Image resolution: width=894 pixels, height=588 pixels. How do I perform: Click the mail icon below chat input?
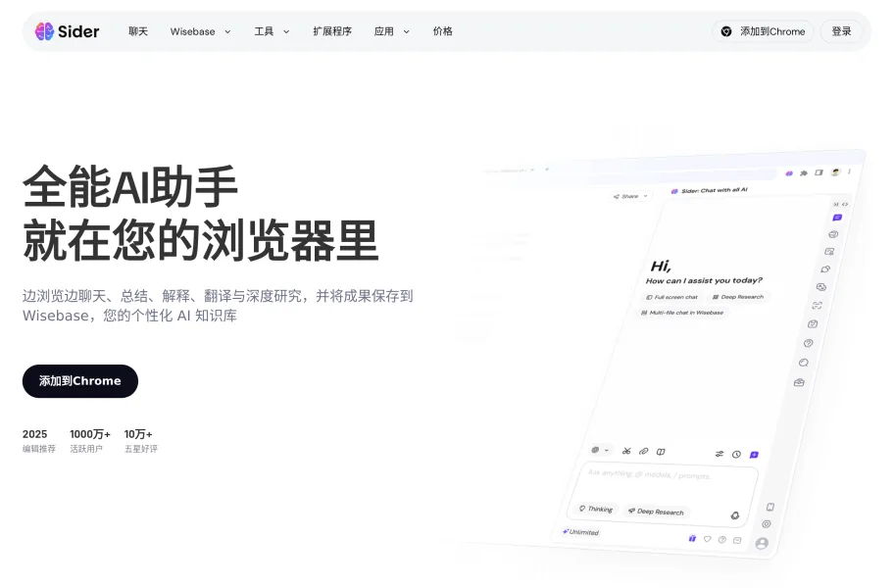[737, 540]
